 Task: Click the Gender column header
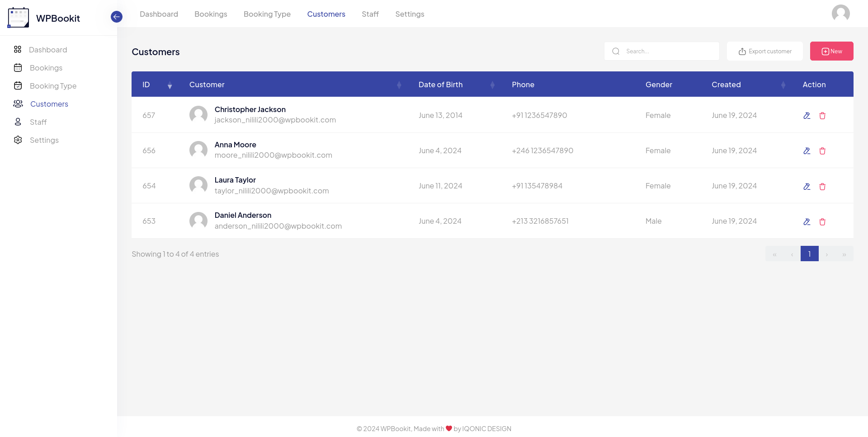click(659, 85)
